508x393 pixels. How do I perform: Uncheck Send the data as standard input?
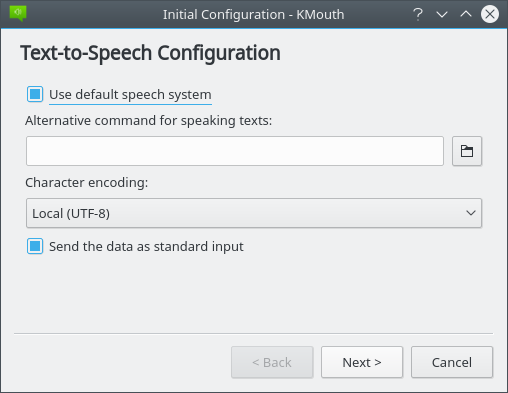click(x=35, y=246)
